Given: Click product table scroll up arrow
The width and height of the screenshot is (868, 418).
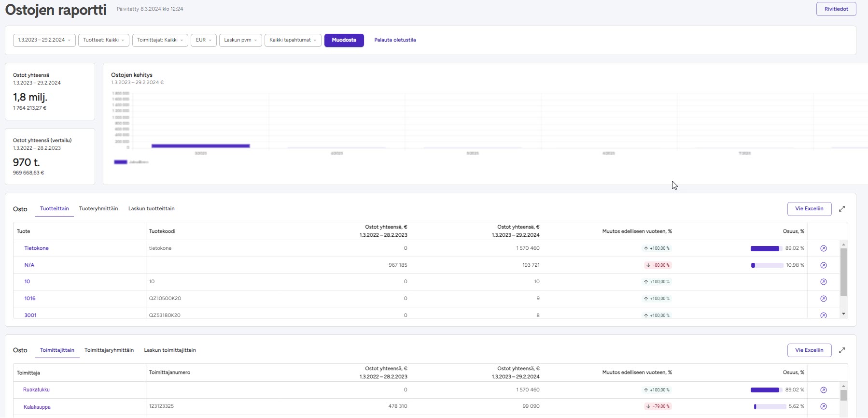Looking at the screenshot, I should [x=844, y=245].
